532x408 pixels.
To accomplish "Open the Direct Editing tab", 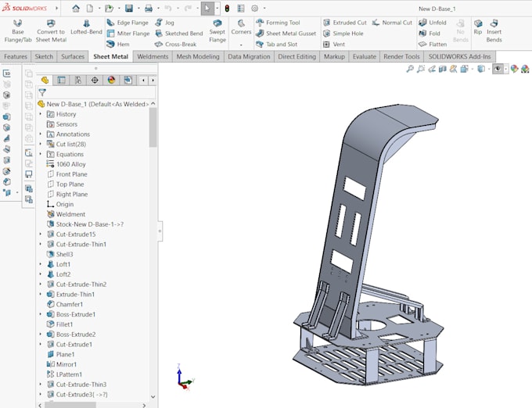I will click(297, 56).
